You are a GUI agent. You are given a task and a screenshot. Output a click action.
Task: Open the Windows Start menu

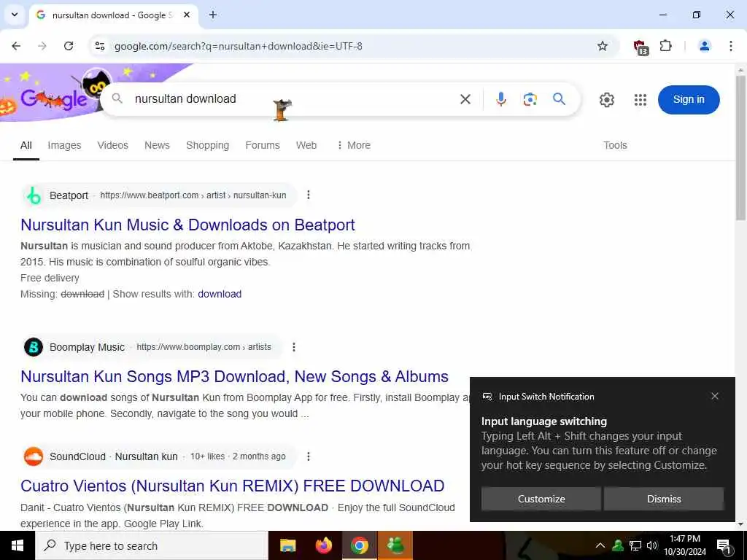[x=18, y=545]
